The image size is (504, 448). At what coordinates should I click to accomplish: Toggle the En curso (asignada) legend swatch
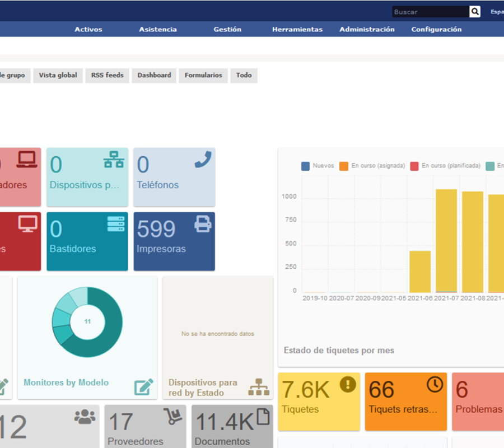(x=344, y=166)
